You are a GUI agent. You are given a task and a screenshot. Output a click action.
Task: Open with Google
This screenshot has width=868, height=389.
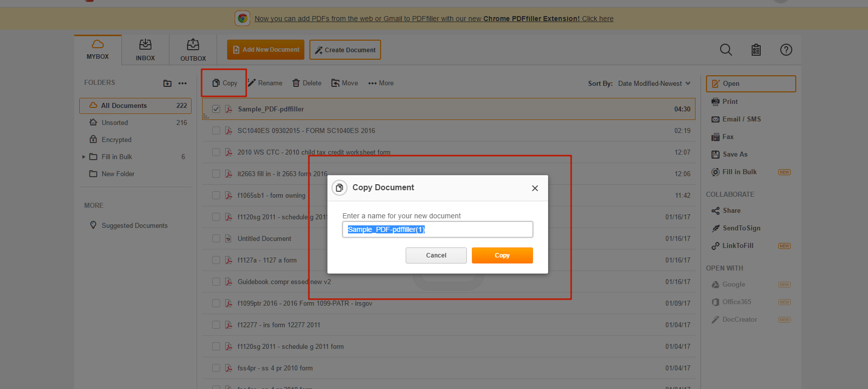tap(729, 284)
